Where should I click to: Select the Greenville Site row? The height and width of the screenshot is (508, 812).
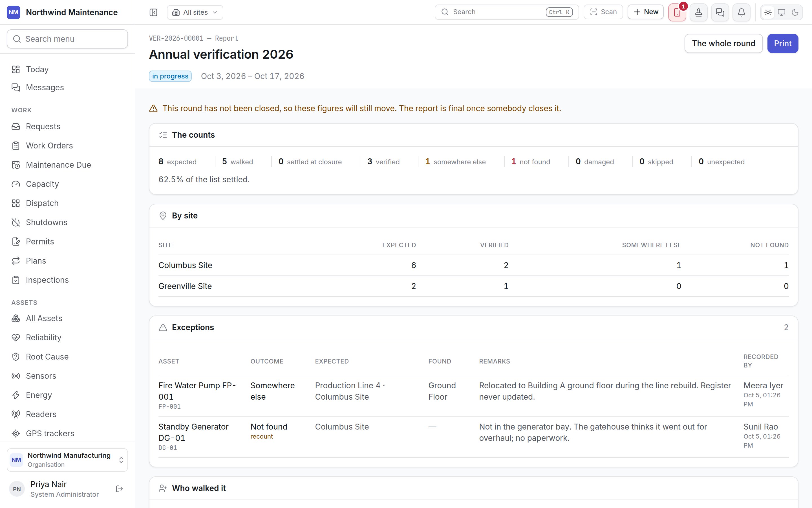pyautogui.click(x=473, y=286)
